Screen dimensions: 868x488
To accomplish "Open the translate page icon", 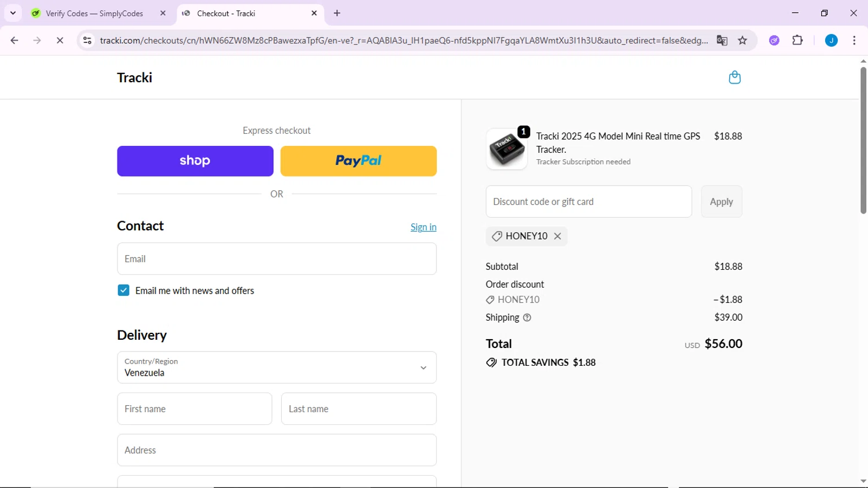I will [722, 41].
